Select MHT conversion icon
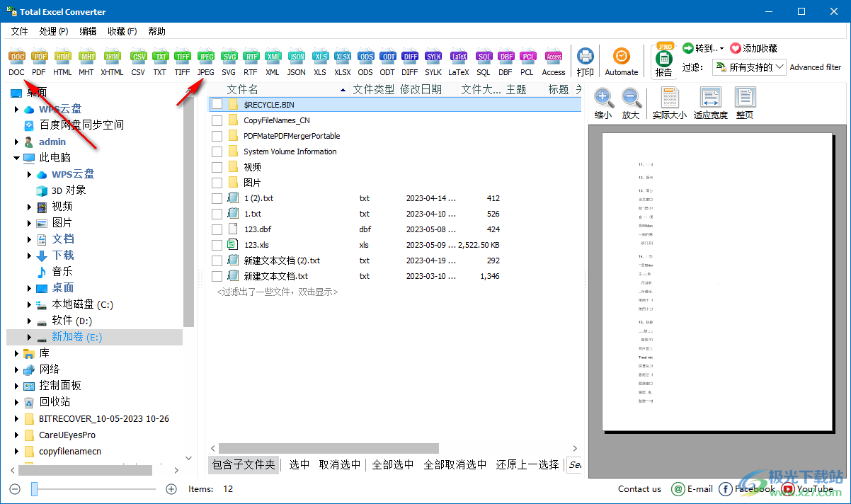This screenshot has height=504, width=851. 86,62
